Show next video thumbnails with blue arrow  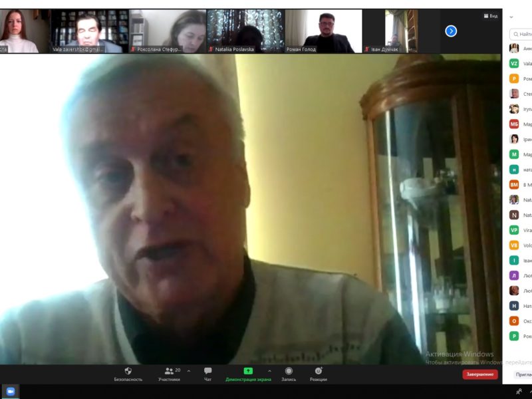pos(451,31)
